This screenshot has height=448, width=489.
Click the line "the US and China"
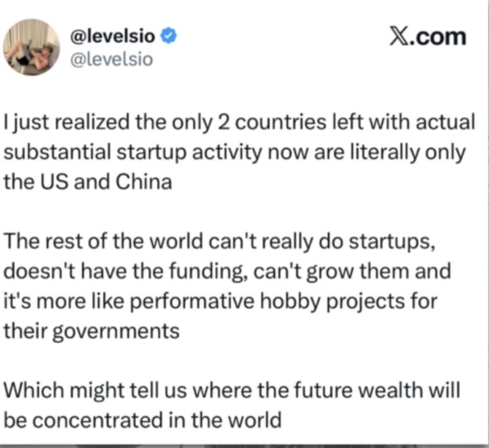click(88, 182)
